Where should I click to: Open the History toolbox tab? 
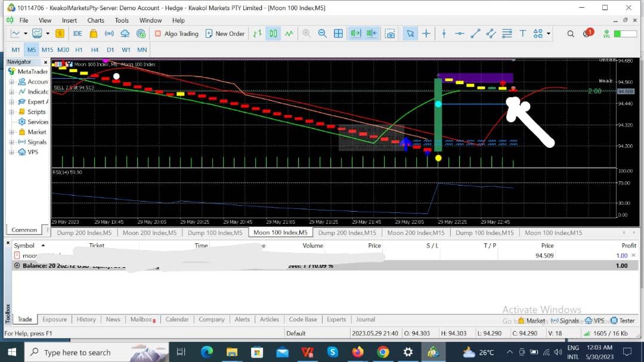click(86, 319)
